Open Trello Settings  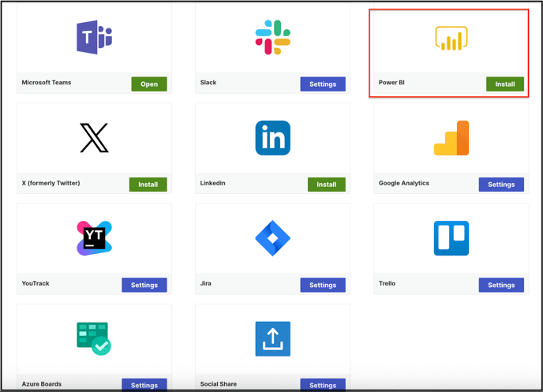(501, 285)
